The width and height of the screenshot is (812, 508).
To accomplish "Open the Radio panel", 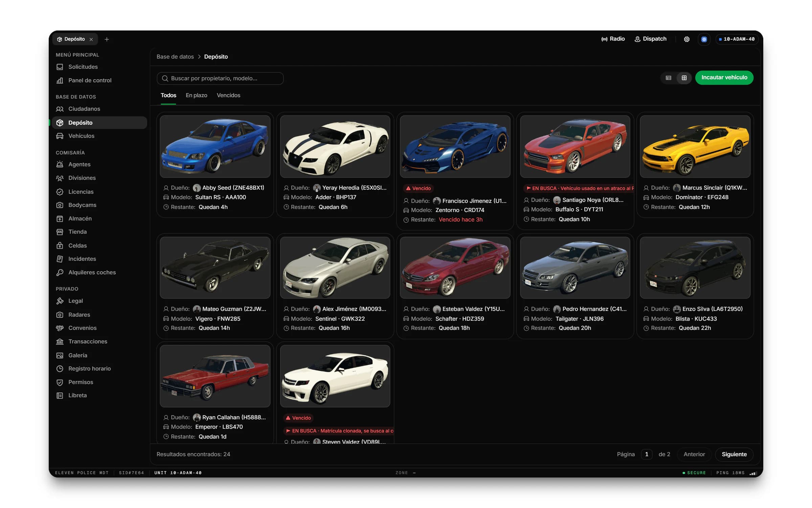I will pos(613,39).
